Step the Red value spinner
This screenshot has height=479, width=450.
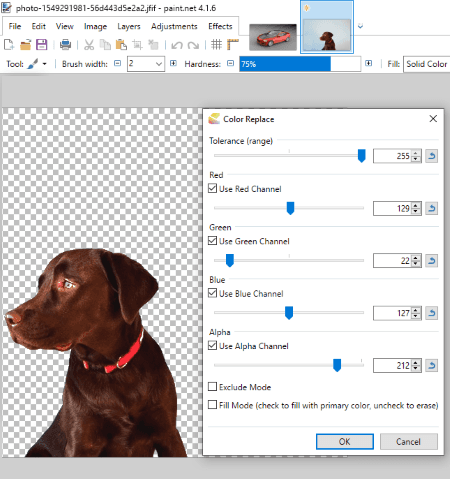415,209
